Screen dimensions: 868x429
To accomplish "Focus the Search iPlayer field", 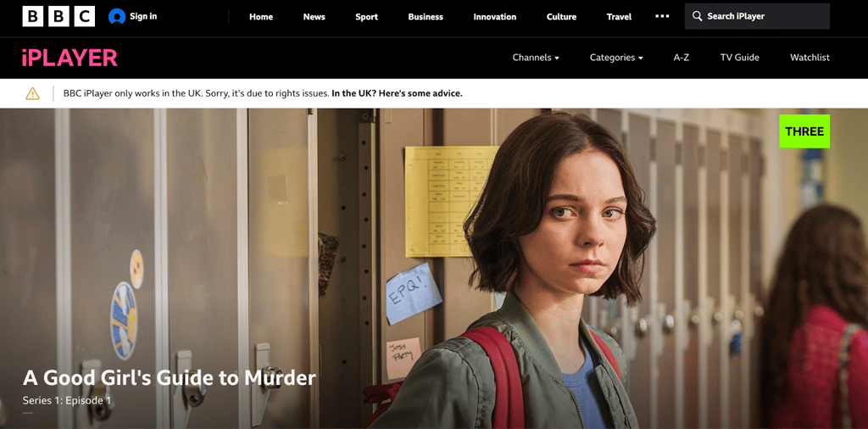I will (757, 16).
